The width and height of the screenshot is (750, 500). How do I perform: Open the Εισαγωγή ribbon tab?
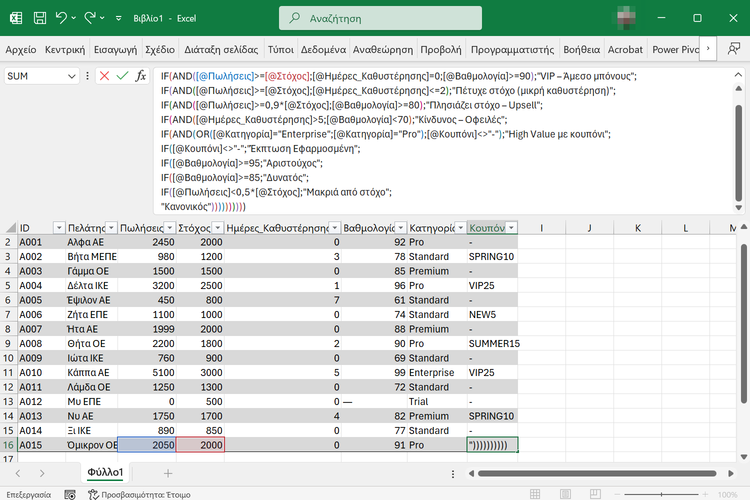[116, 49]
